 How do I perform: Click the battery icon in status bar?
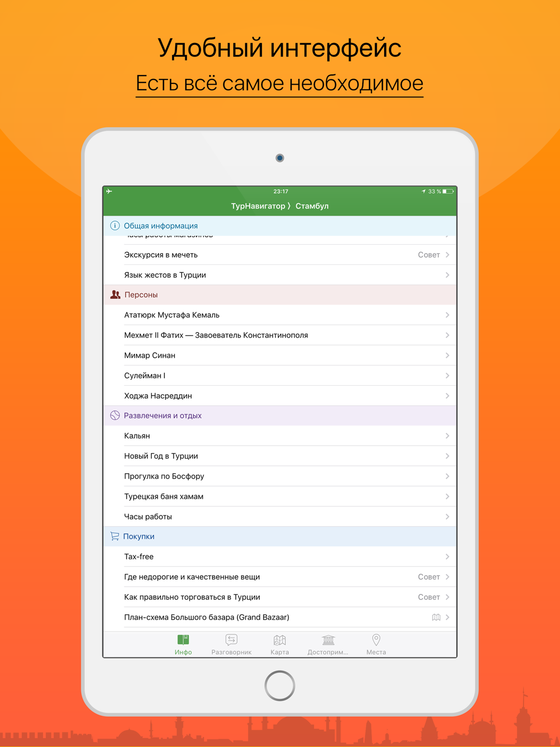coord(448,192)
